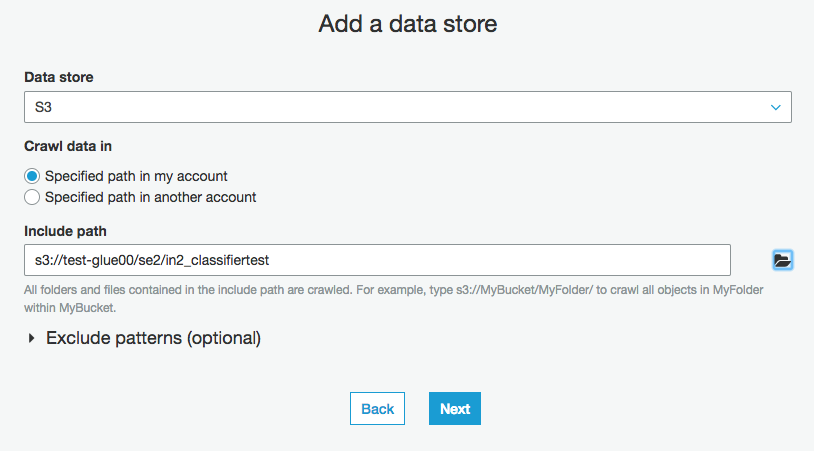Click the 'Data store' field label
The image size is (814, 451).
coord(59,77)
